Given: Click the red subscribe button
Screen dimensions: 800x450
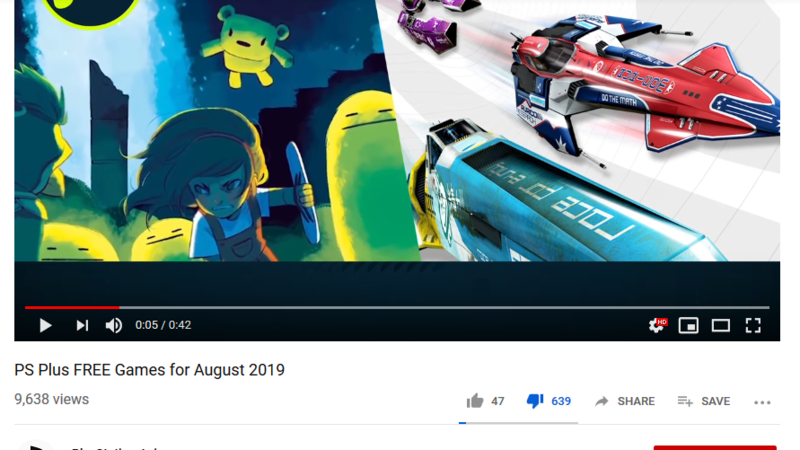Looking at the screenshot, I should point(715,447).
